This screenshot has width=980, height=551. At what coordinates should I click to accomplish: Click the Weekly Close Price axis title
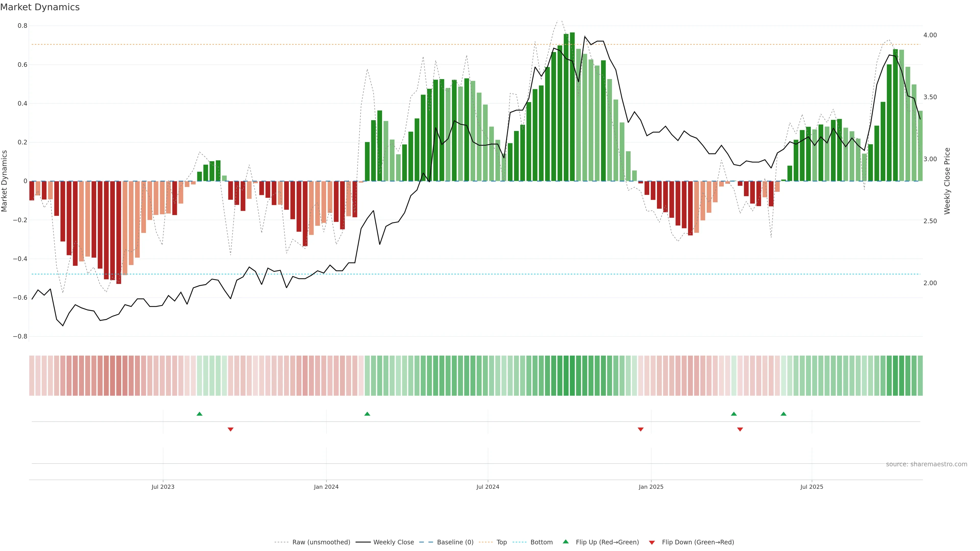click(x=947, y=181)
